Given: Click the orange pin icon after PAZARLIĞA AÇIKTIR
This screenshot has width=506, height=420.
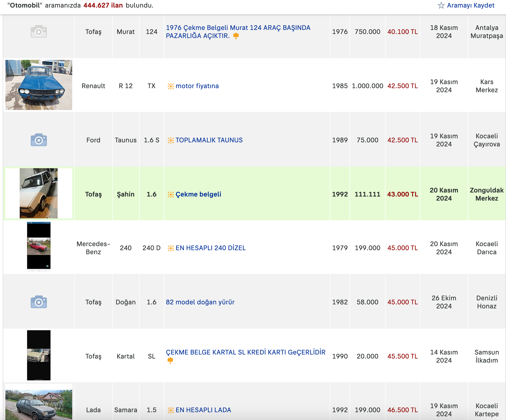Looking at the screenshot, I should tap(236, 36).
